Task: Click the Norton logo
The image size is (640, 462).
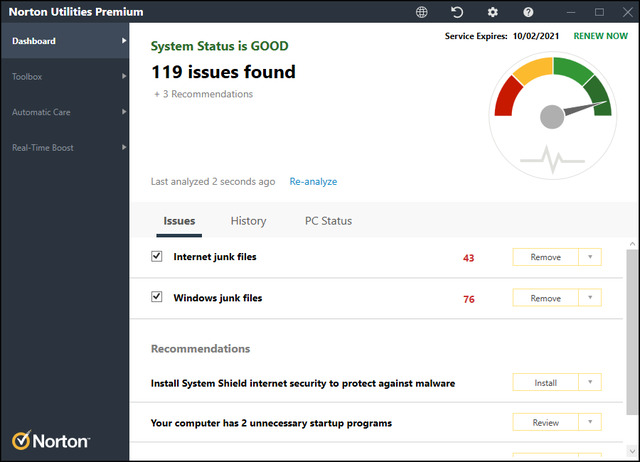Action: point(51,440)
